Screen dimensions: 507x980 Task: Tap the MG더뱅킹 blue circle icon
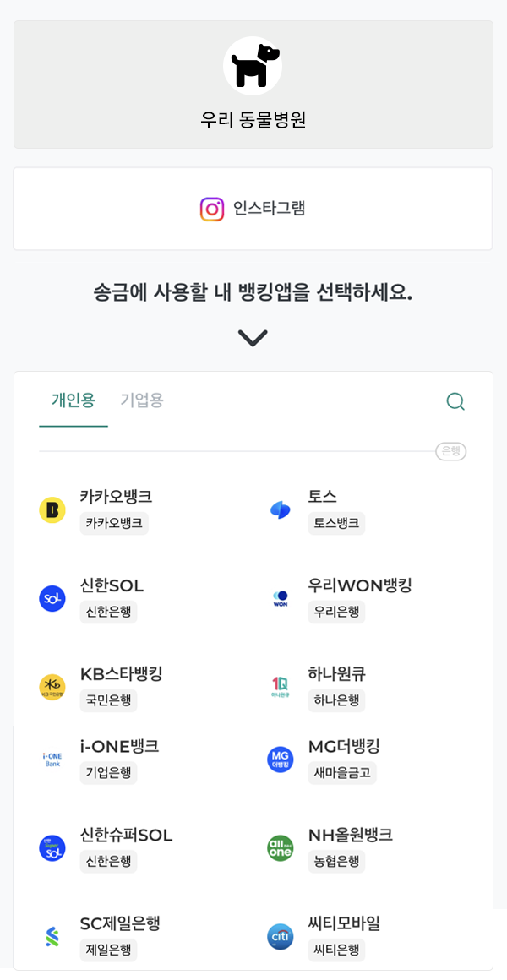[281, 759]
